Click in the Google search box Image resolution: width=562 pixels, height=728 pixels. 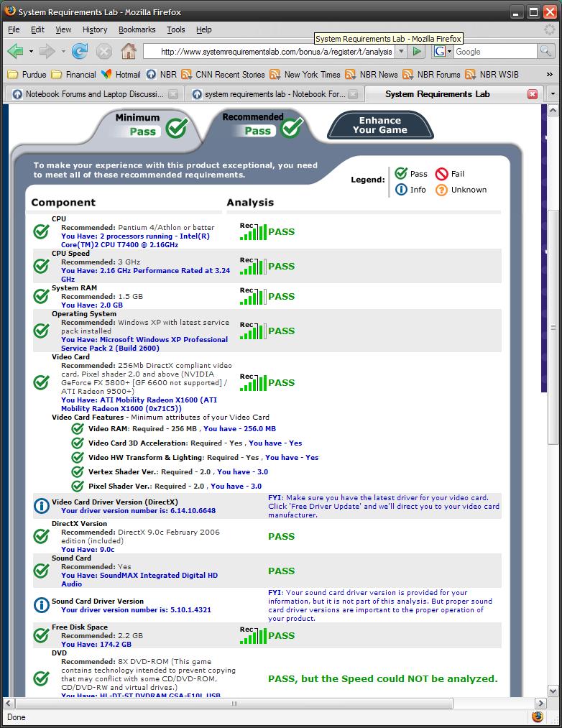pyautogui.click(x=495, y=52)
